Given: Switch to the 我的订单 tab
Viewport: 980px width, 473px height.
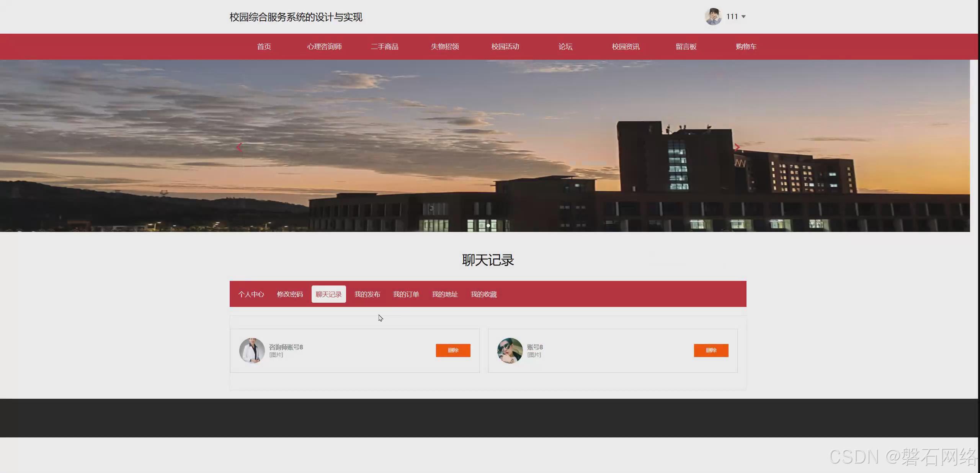Looking at the screenshot, I should coord(406,294).
